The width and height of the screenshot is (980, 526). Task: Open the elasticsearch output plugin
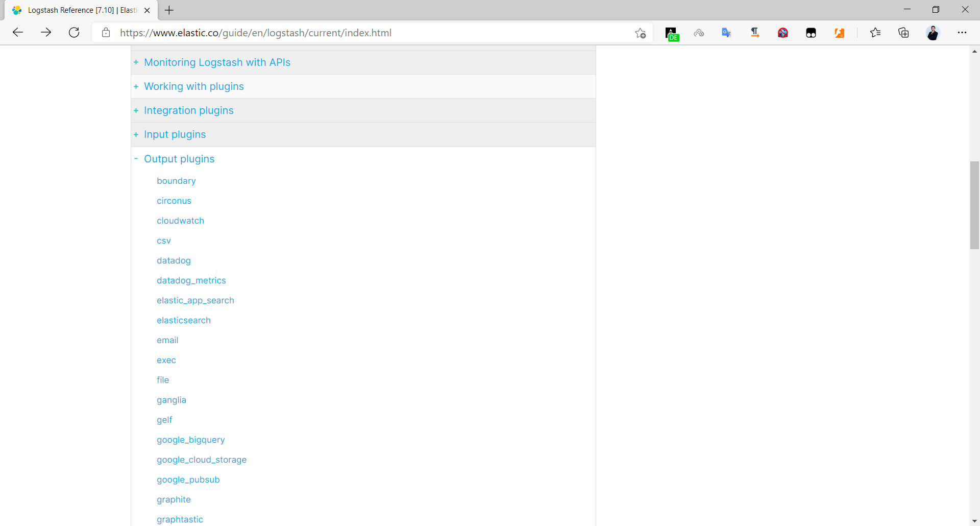coord(184,320)
